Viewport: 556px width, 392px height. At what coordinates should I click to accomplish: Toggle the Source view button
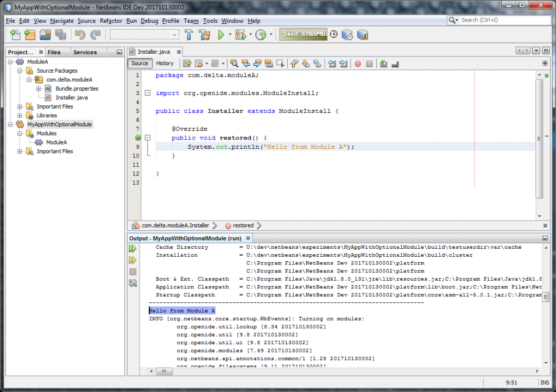click(140, 64)
